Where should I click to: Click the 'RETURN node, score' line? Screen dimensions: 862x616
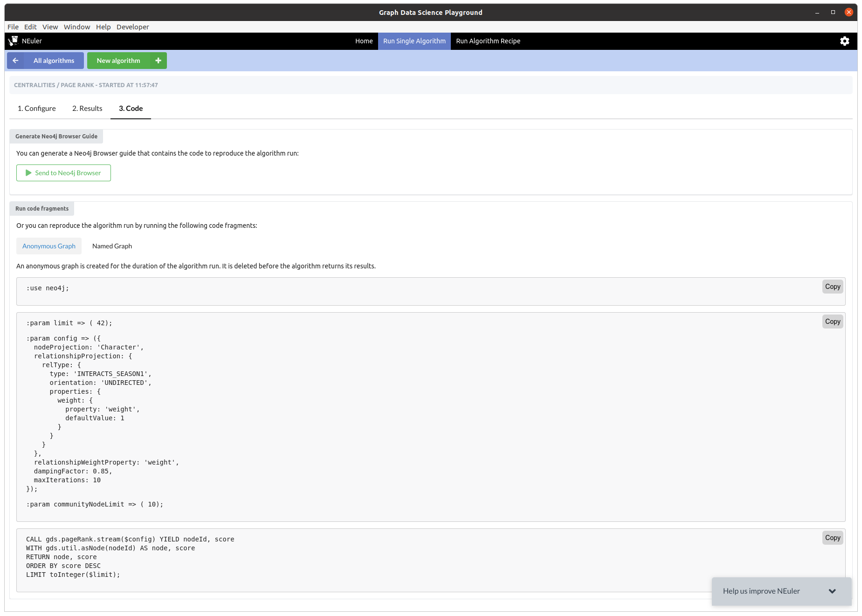click(x=62, y=557)
